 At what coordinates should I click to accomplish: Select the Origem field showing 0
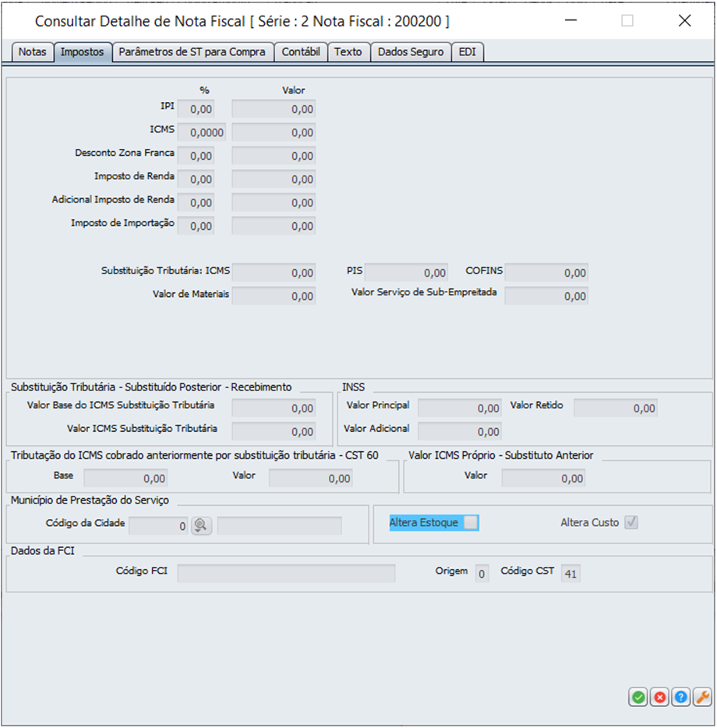coord(482,574)
